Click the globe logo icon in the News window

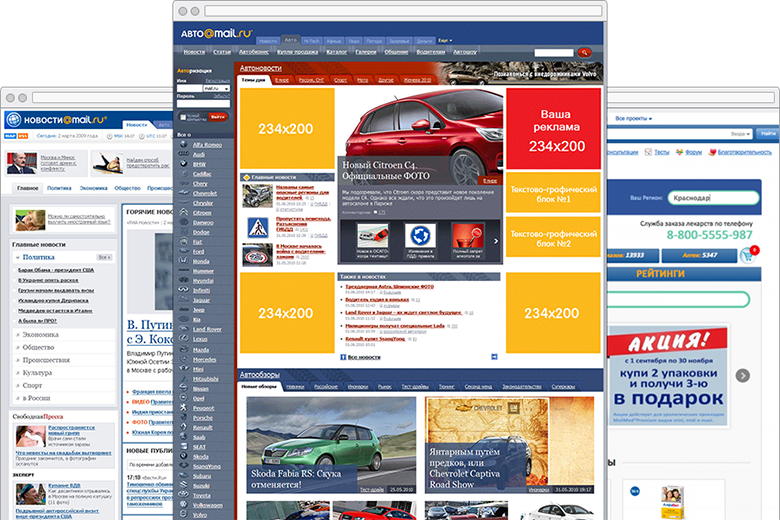(x=14, y=119)
